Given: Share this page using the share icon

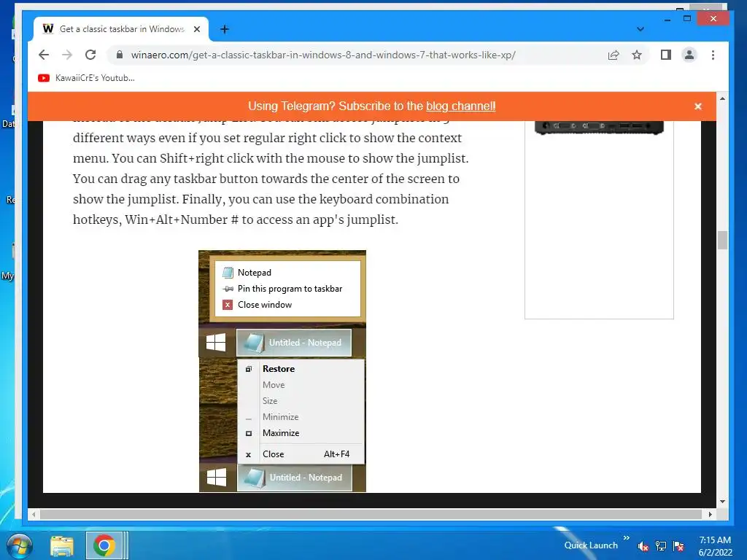Looking at the screenshot, I should click(614, 55).
